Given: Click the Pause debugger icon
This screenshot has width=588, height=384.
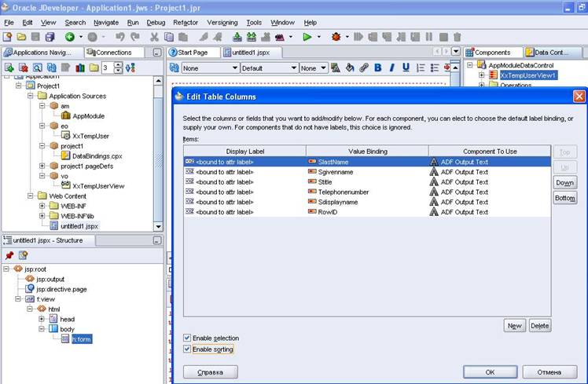Looking at the screenshot, I should coord(429,37).
